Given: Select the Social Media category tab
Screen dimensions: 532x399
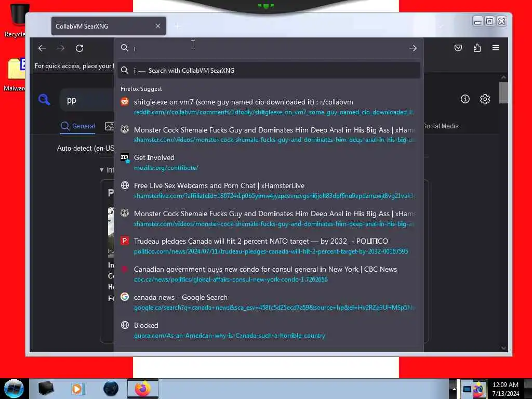Looking at the screenshot, I should pos(441,126).
